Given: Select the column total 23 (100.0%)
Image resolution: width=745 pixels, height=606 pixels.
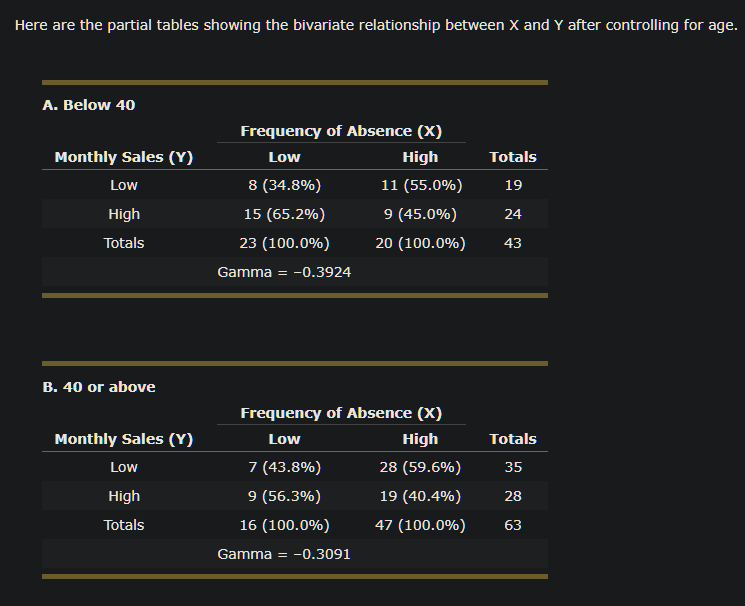Looking at the screenshot, I should pyautogui.click(x=284, y=243).
